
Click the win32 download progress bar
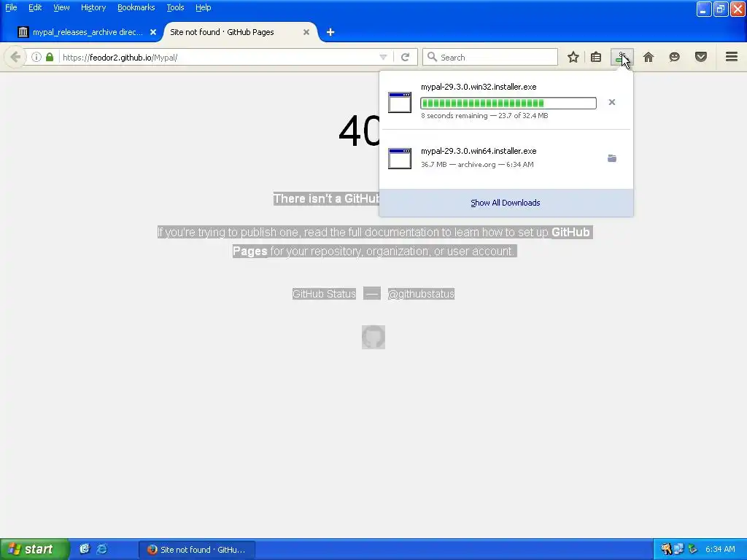coord(508,104)
